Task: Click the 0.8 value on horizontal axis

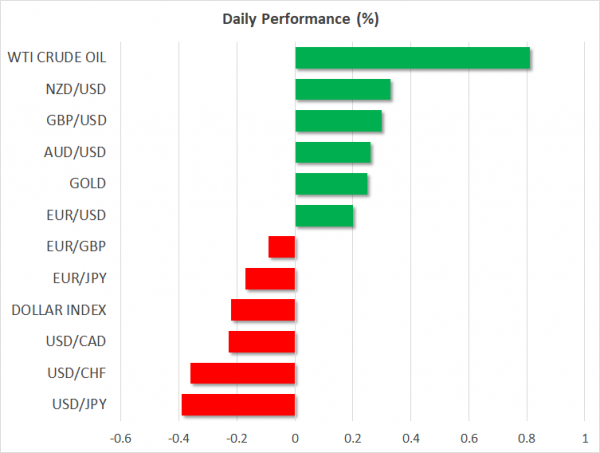Action: (x=527, y=437)
